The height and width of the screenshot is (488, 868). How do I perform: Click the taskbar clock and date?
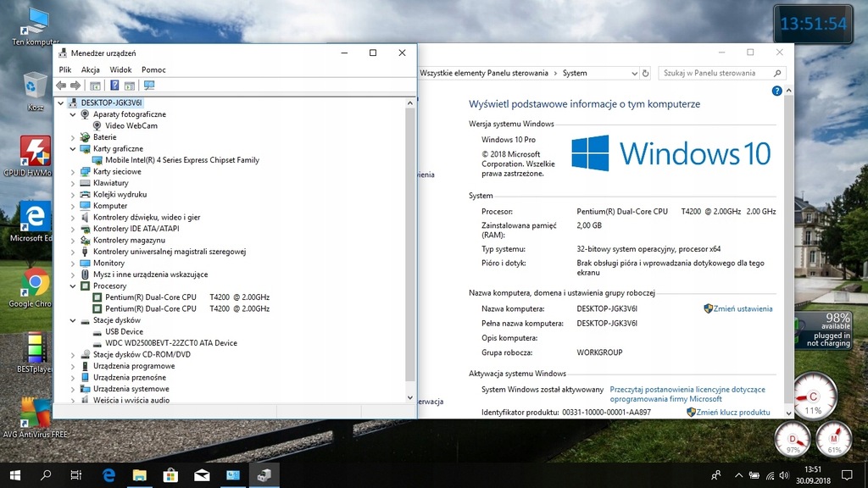click(813, 475)
